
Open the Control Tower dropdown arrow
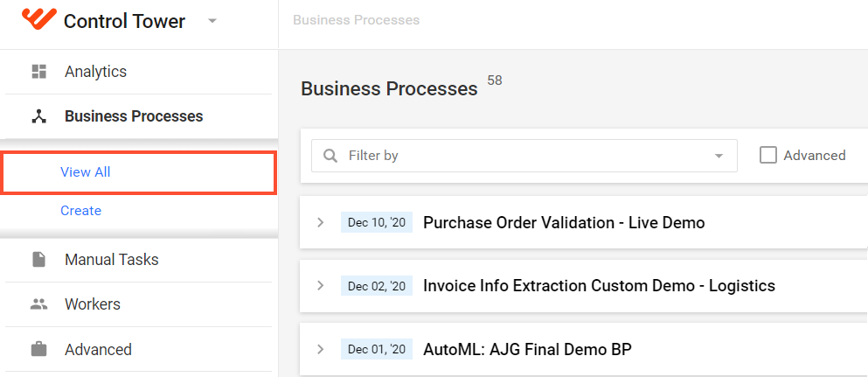(x=212, y=21)
